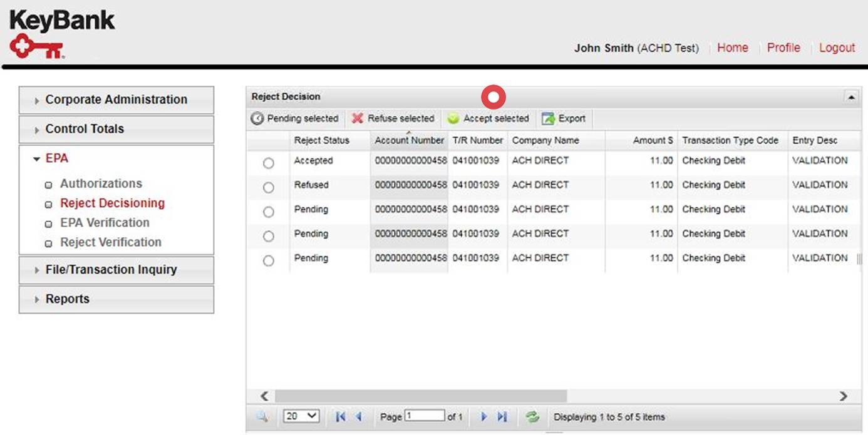Collapse the Reject Decision panel
Screen dimensions: 868x435
[x=851, y=97]
